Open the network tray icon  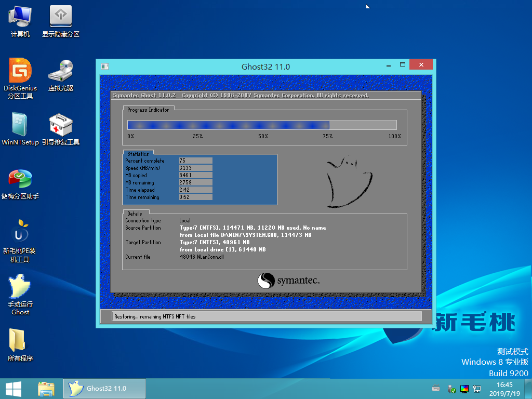477,389
